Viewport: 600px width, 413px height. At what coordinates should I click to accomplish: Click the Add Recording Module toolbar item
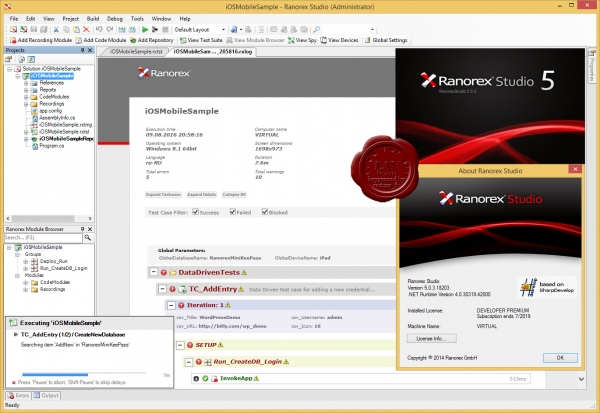[41, 40]
